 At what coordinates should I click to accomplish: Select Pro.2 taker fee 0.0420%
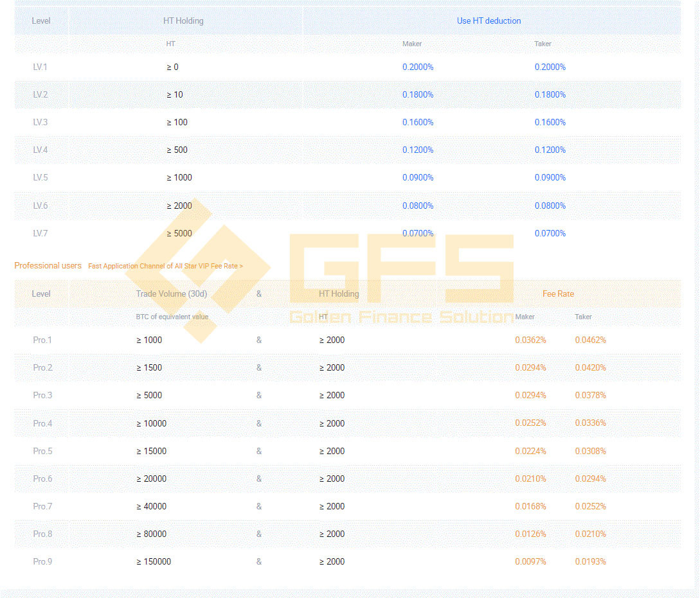(590, 367)
